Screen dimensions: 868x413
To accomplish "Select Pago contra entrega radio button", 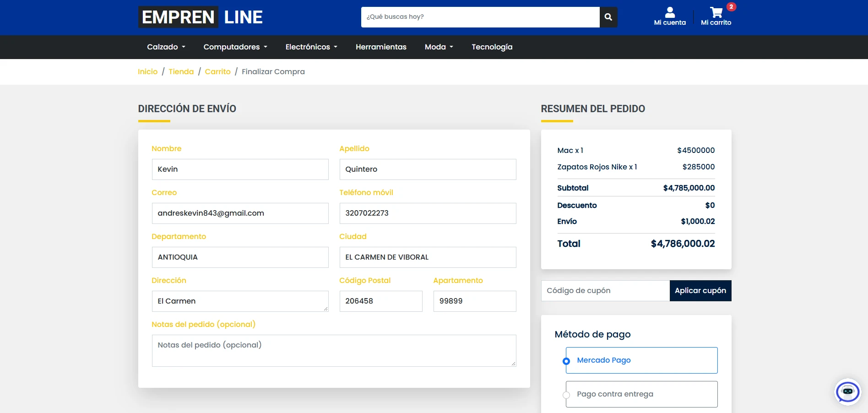I will coord(566,395).
